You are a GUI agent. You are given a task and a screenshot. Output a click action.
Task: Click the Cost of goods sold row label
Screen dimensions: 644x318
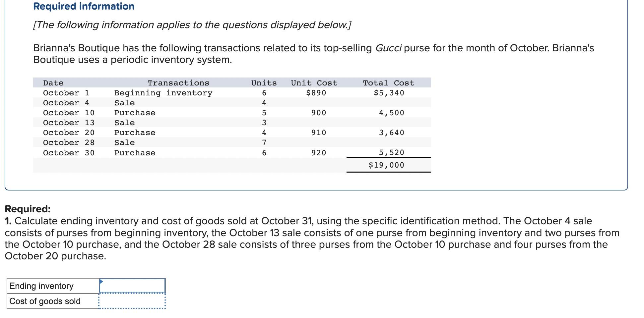45,301
